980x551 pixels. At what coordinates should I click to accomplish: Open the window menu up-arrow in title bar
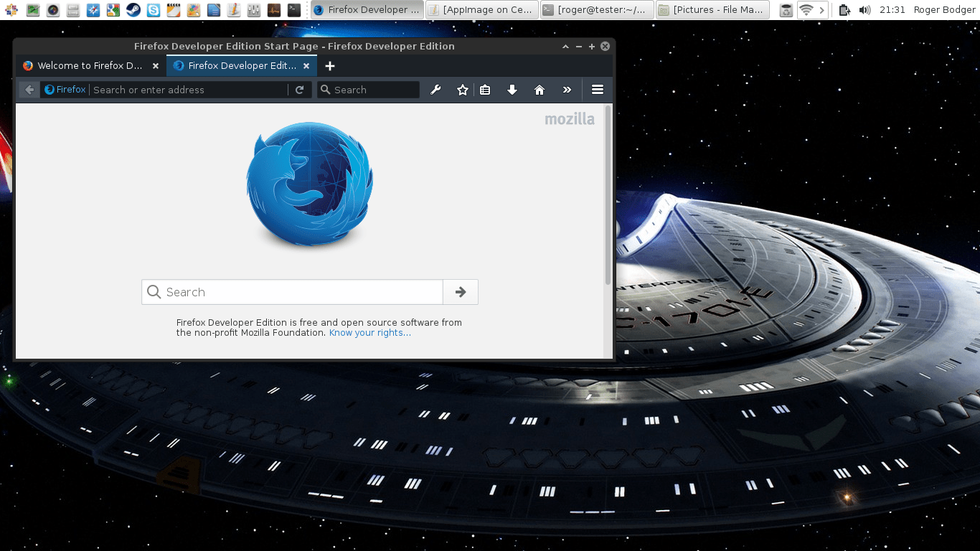pos(565,46)
